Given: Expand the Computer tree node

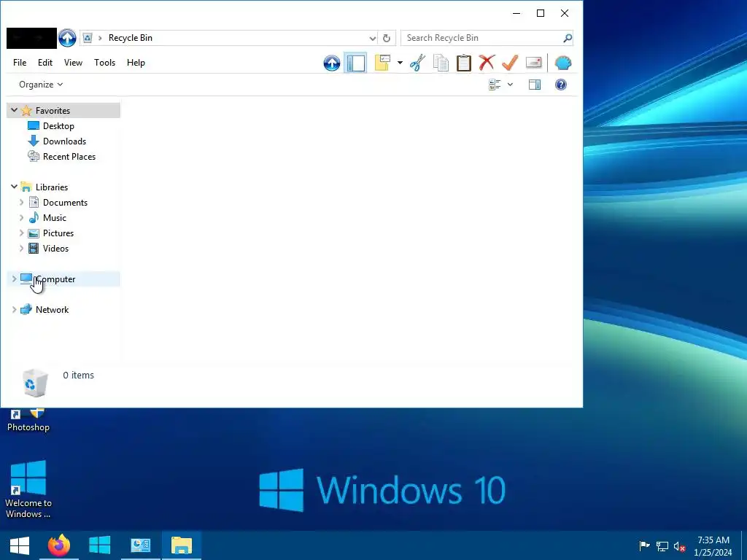Looking at the screenshot, I should (15, 279).
